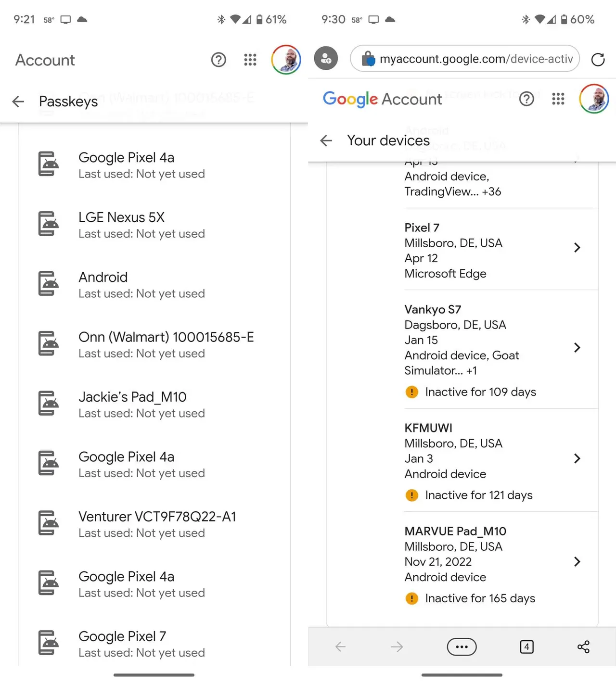Navigate back from Your devices page

pos(326,140)
